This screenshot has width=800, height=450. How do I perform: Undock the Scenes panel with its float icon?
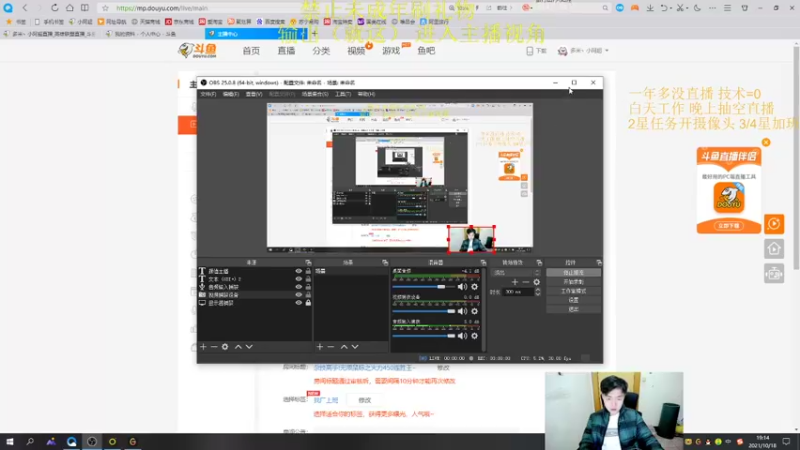point(385,262)
